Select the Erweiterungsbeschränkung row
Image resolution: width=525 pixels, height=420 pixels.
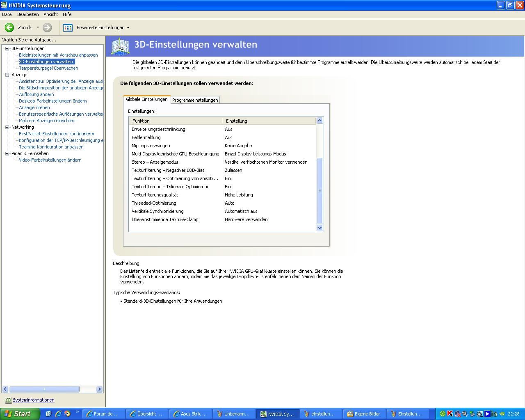click(x=223, y=129)
